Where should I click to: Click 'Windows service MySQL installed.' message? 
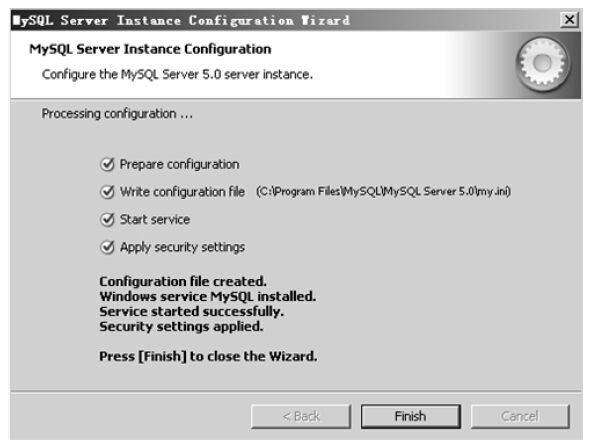208,296
